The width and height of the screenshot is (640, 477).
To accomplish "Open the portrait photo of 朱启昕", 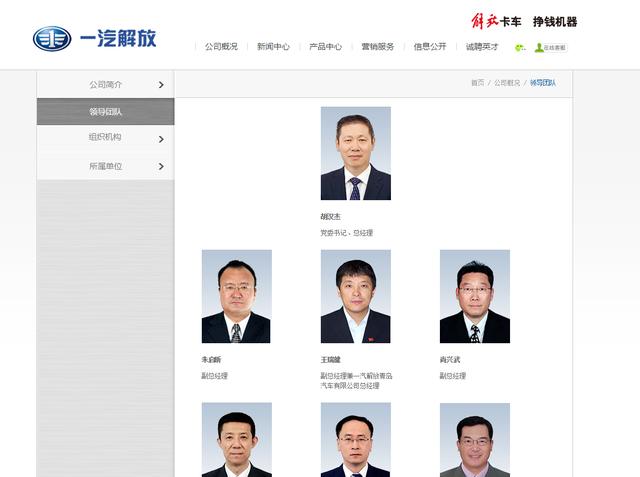I will (x=237, y=296).
